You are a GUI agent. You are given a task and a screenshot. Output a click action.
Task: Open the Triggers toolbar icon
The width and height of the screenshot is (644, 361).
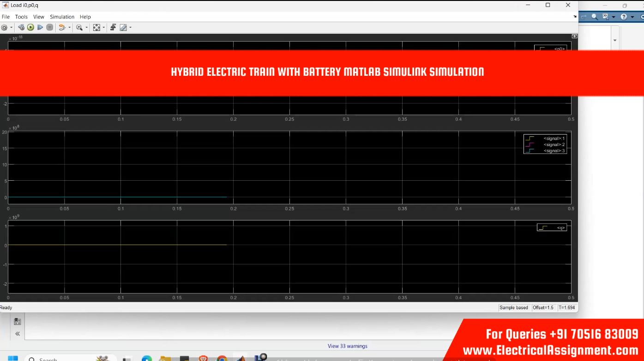113,28
